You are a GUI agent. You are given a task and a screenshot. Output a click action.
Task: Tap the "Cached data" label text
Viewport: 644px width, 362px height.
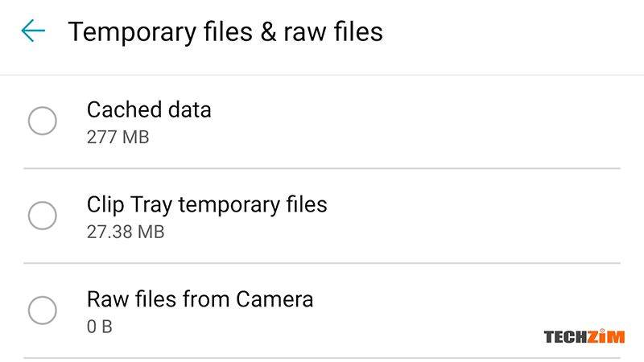coord(149,110)
